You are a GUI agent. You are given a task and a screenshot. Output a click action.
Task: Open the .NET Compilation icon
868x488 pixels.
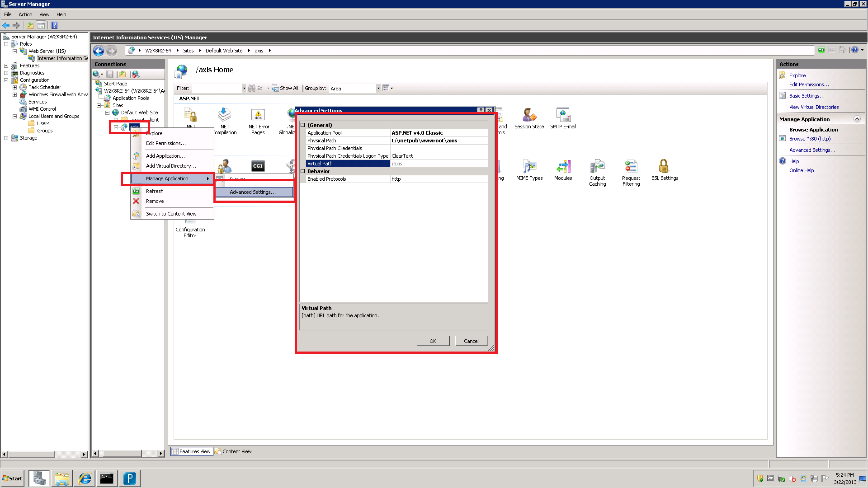coord(225,122)
